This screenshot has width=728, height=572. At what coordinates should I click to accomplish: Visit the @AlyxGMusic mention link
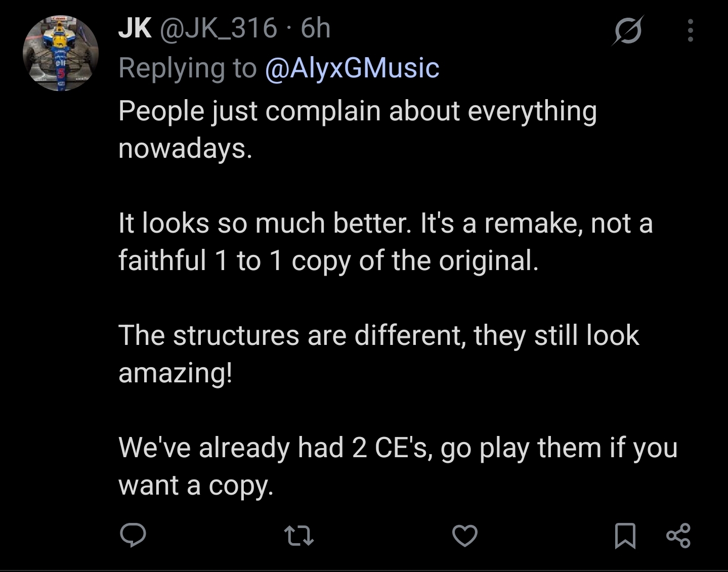tap(352, 68)
